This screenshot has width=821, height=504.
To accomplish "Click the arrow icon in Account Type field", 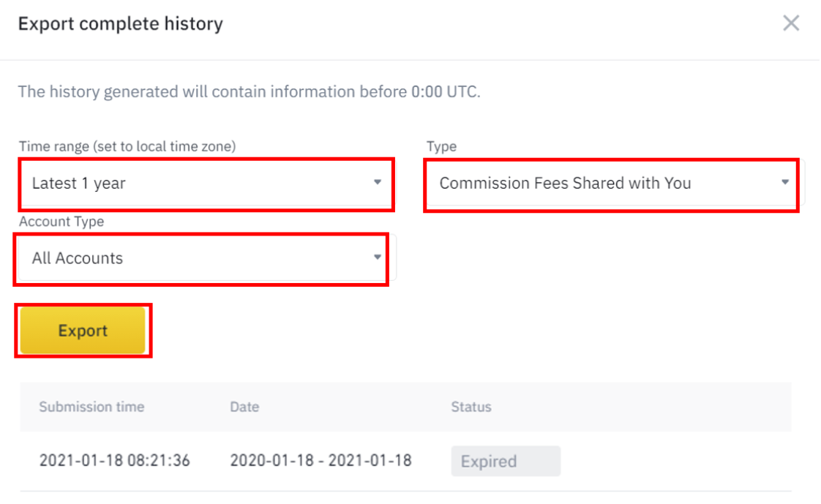I will (x=378, y=257).
